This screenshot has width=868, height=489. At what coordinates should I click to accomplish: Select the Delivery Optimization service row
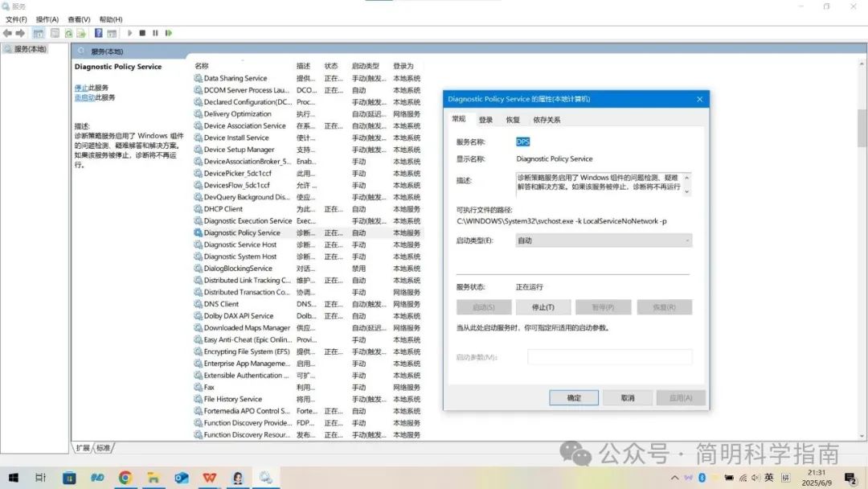pos(307,114)
